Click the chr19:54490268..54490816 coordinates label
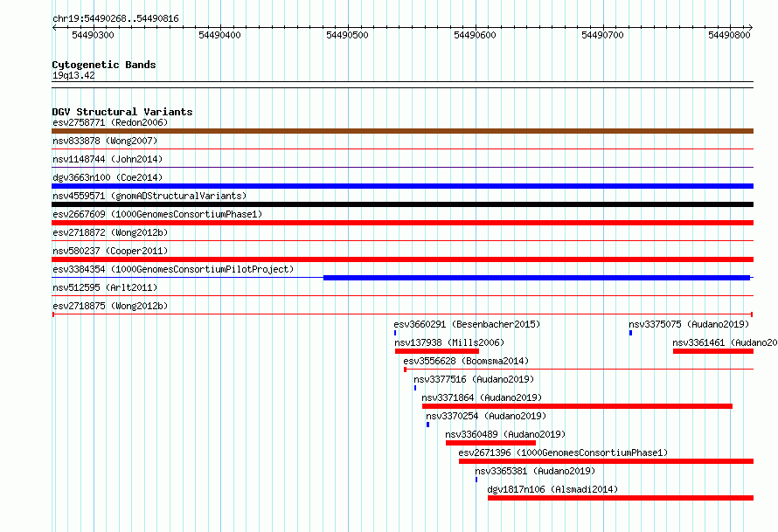 [x=115, y=18]
